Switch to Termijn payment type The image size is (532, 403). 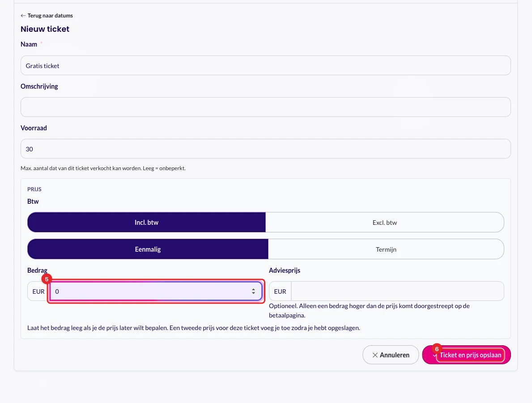[386, 249]
